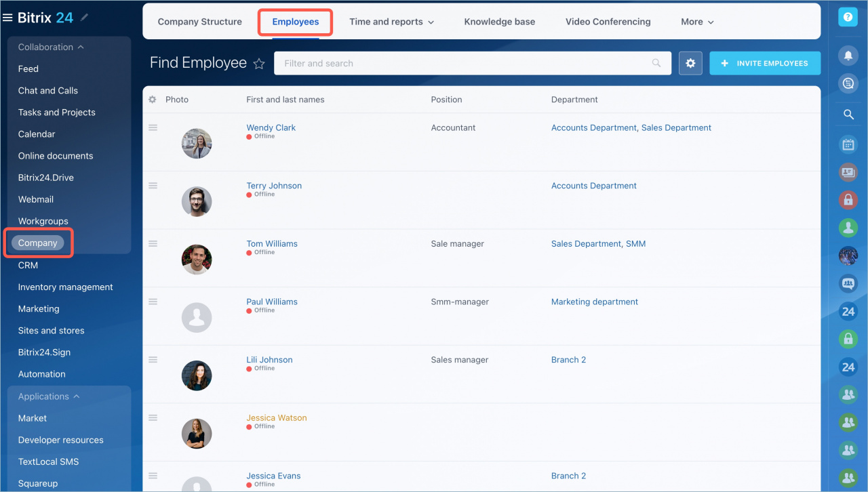This screenshot has height=492, width=868.
Task: Star the Find Employee page as favorite
Action: pos(258,64)
